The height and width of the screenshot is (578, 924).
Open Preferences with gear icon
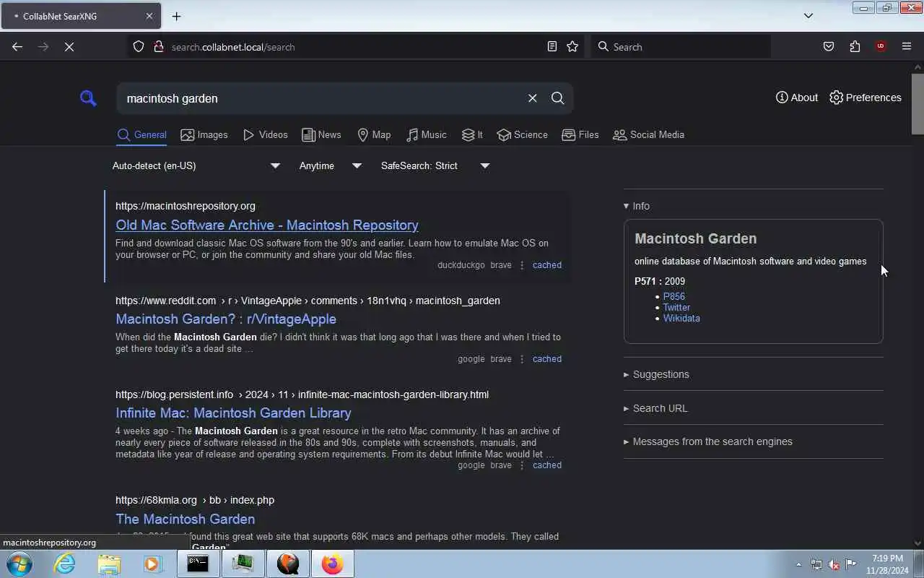[x=865, y=98]
